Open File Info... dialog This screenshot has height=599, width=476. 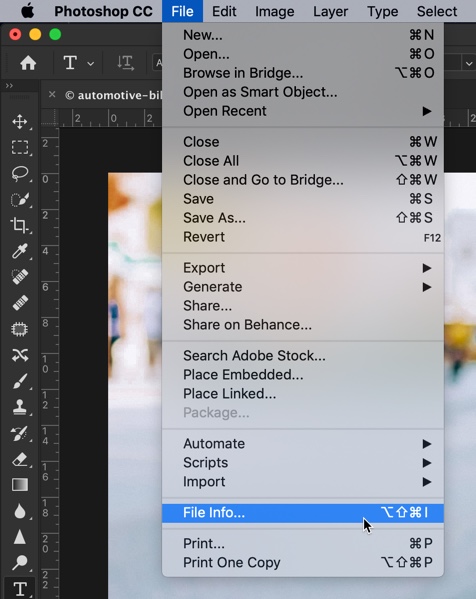303,513
